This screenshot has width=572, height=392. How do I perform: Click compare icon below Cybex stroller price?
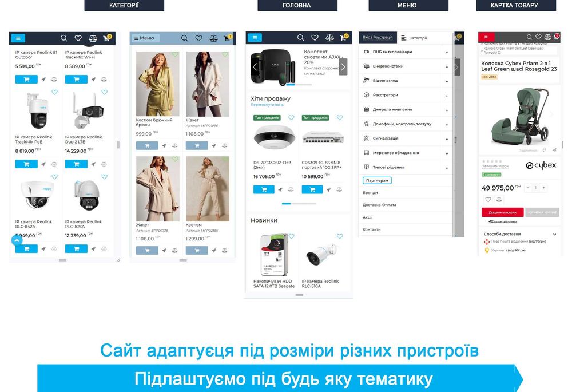(499, 199)
